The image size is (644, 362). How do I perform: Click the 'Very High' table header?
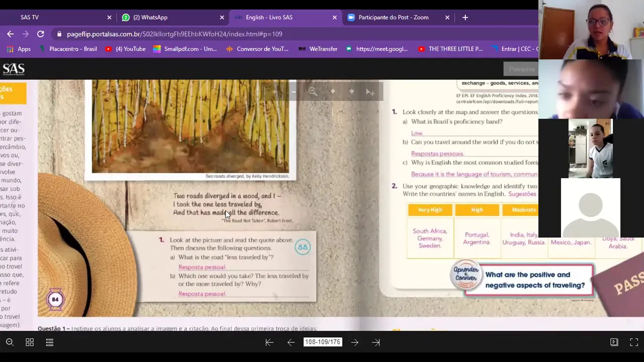430,210
